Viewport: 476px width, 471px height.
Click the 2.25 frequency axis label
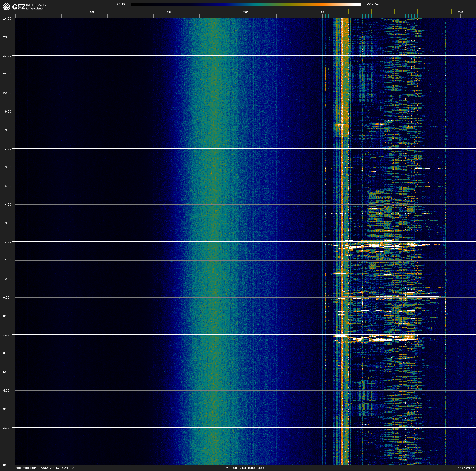[92, 12]
